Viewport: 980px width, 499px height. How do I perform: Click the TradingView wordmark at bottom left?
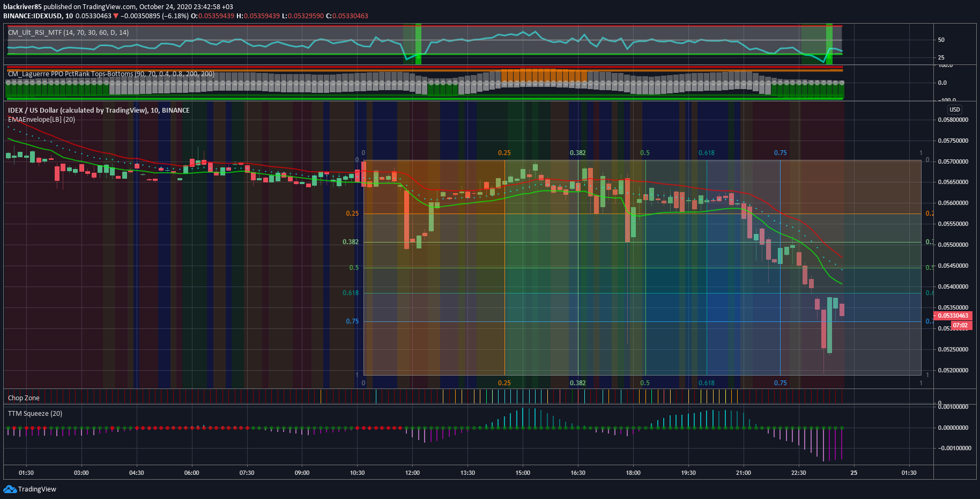(x=37, y=489)
